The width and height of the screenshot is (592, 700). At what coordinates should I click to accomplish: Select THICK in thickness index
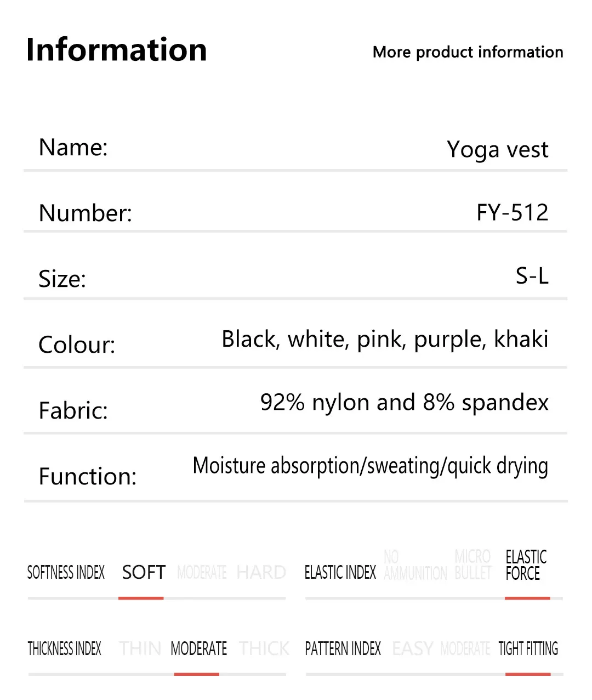[x=264, y=648]
